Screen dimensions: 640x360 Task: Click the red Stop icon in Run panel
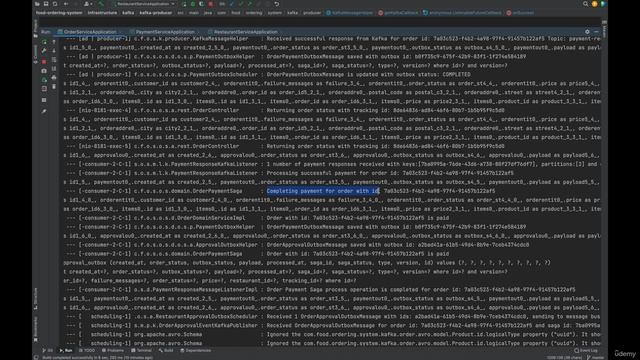(44, 61)
